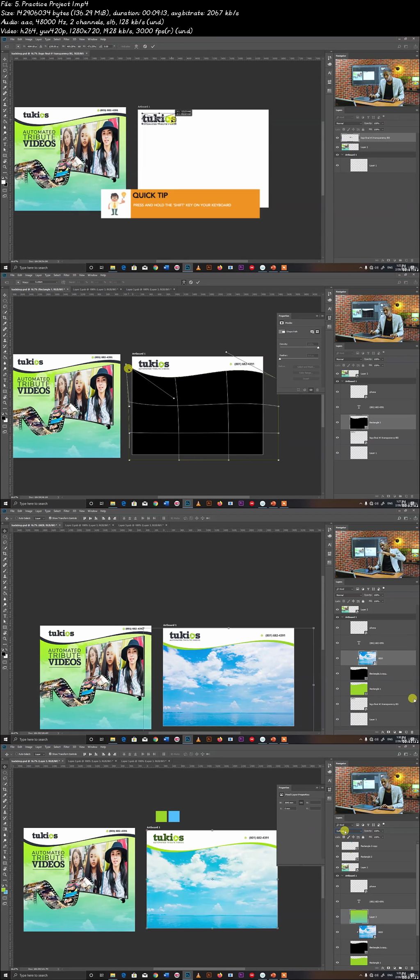Hide the logo final layer in 00:01:52 frame
Viewport: 420px width, 980px height.
point(338,138)
